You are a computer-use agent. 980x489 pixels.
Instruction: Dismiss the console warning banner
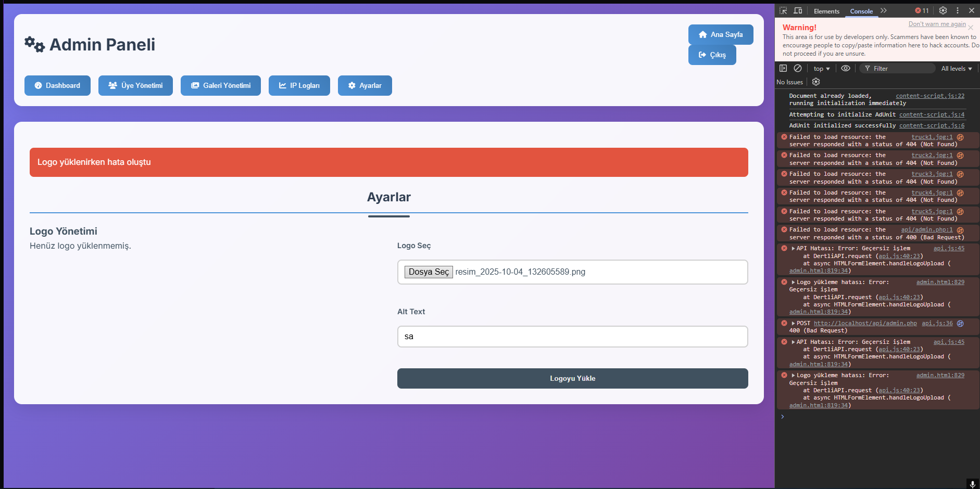(x=971, y=28)
